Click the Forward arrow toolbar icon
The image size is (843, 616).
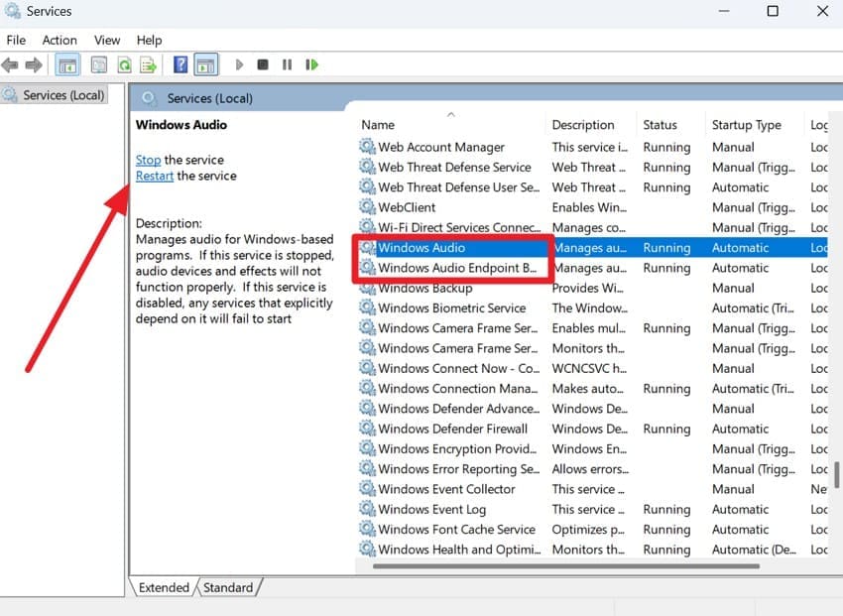(x=34, y=65)
